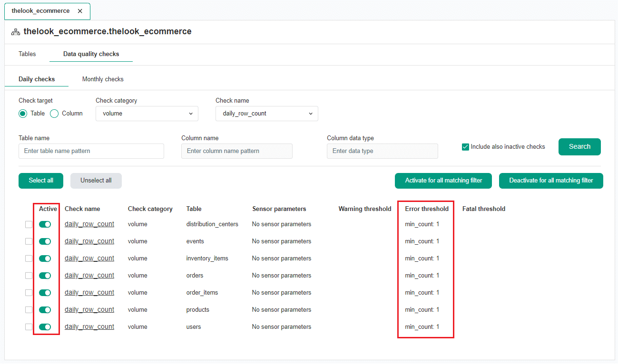The width and height of the screenshot is (618, 364).
Task: Click the Check category column header
Action: [x=150, y=209]
